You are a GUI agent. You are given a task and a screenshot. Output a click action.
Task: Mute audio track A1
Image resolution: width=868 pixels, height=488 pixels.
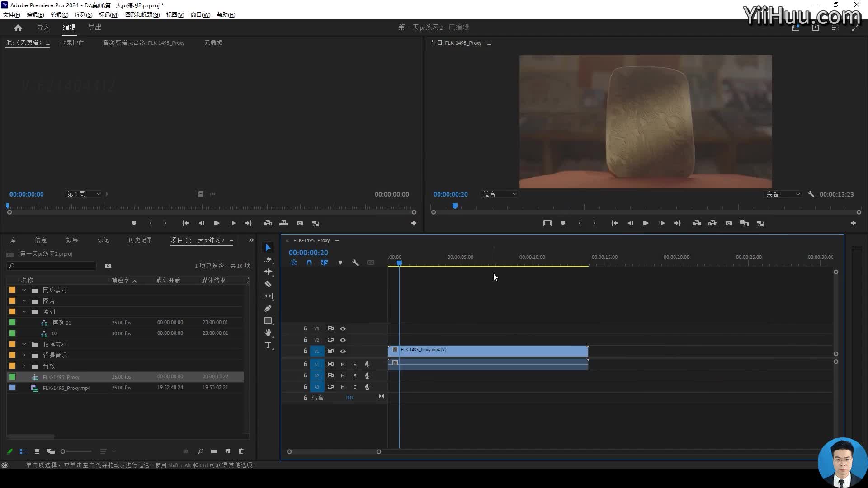pos(343,364)
